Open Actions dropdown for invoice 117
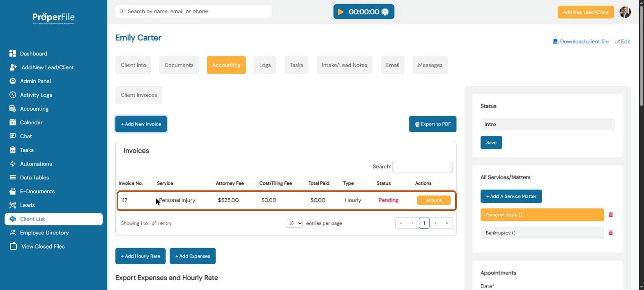Viewport: 644px width, 290px height. pos(434,200)
